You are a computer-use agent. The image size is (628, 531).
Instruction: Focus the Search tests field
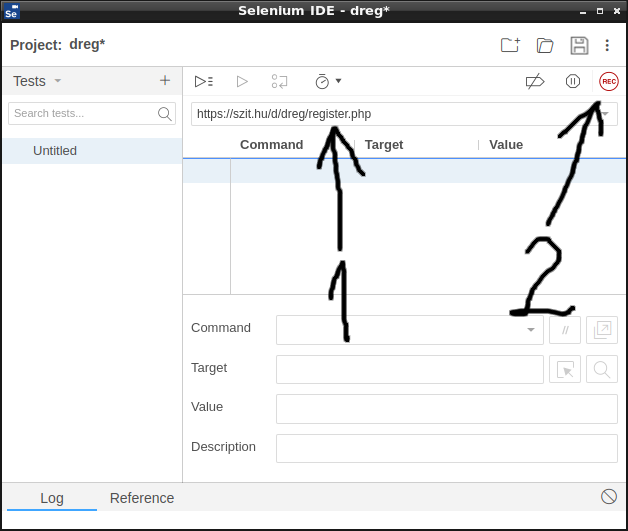pos(92,114)
